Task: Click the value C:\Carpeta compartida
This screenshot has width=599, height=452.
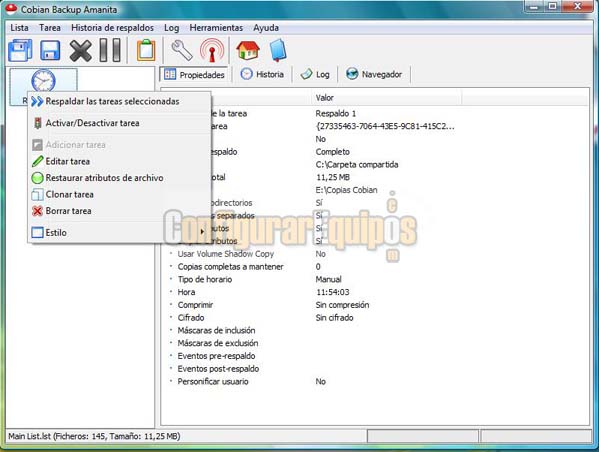Action: (357, 165)
